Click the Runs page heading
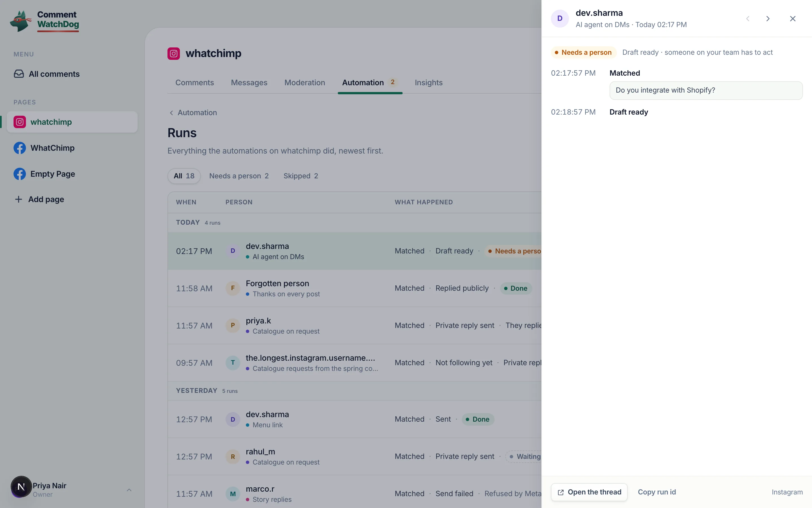The height and width of the screenshot is (508, 812). coord(182,133)
